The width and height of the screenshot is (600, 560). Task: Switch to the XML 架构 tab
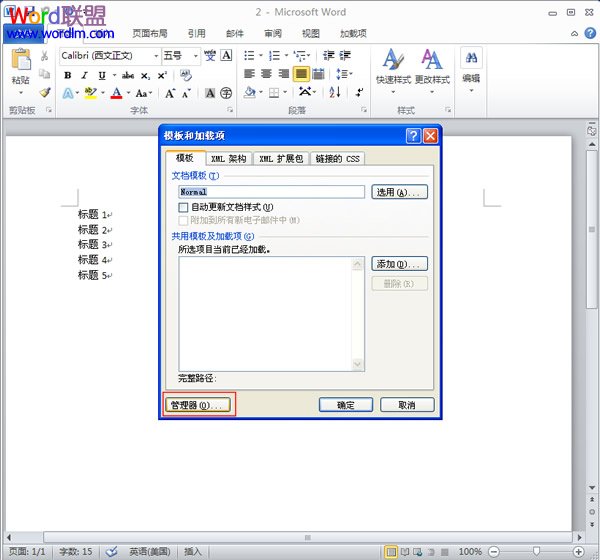coord(229,158)
